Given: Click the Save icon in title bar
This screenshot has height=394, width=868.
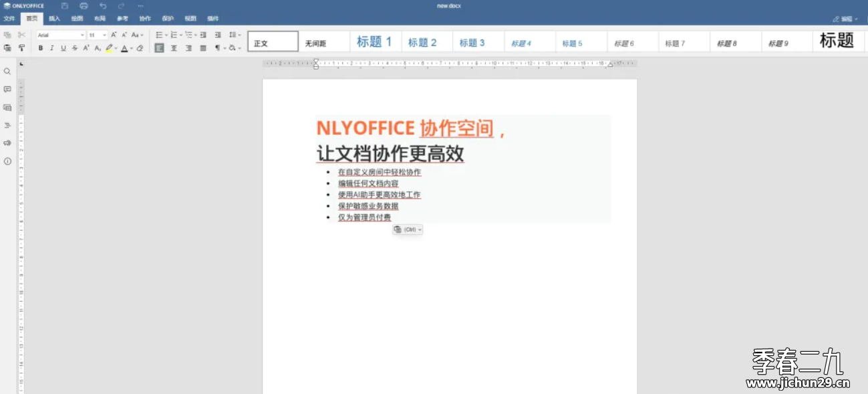Looking at the screenshot, I should pos(65,6).
